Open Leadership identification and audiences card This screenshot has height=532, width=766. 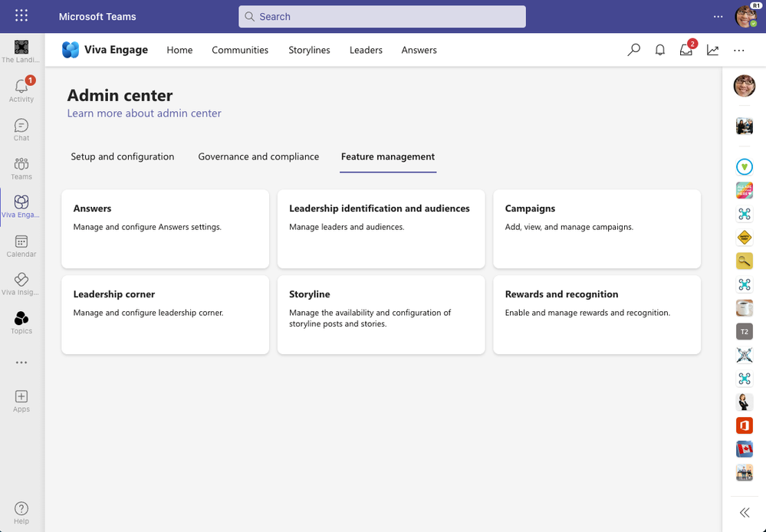[x=381, y=228]
